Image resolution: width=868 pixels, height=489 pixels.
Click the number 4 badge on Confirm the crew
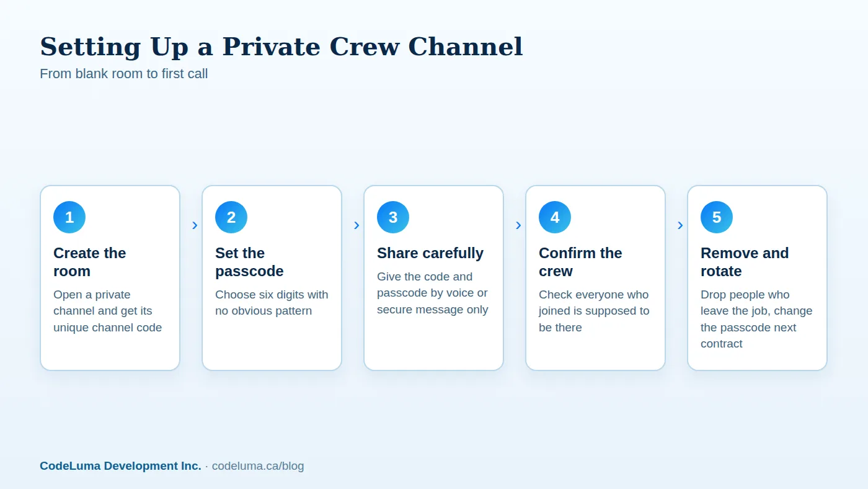click(x=555, y=217)
